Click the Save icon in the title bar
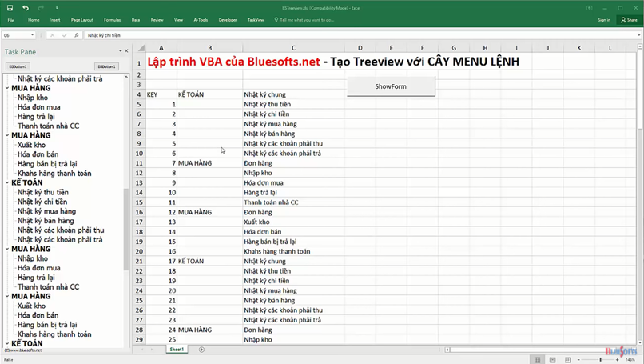The image size is (644, 364). point(10,8)
